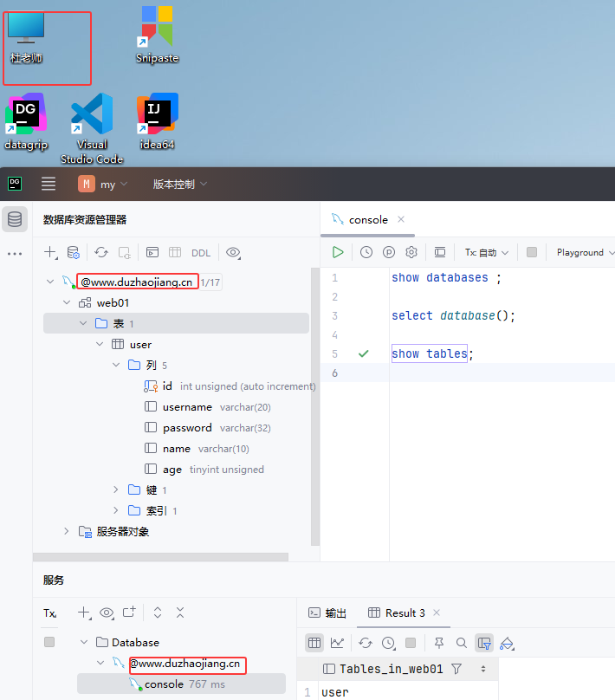Screen dimensions: 615x700
Task: Pin the Result 3 tab with the pin icon
Action: coord(439,643)
